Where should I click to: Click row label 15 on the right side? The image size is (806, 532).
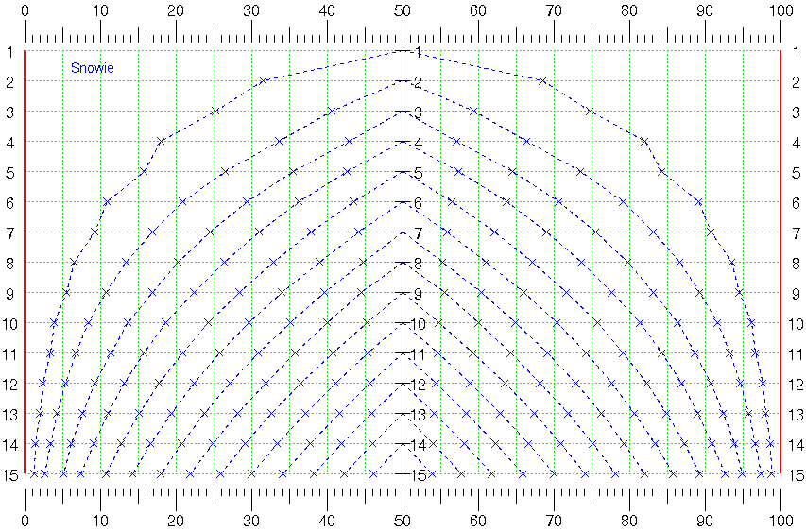tap(796, 475)
